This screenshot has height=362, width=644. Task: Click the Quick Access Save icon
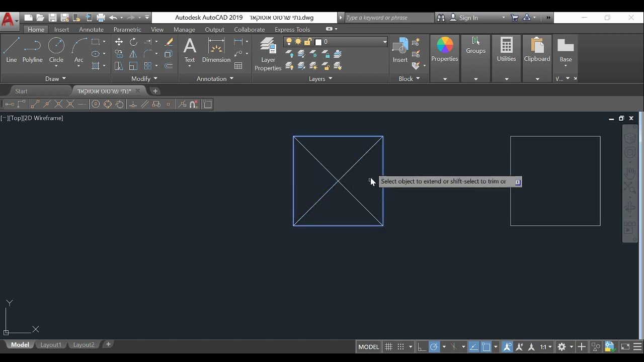tap(52, 18)
